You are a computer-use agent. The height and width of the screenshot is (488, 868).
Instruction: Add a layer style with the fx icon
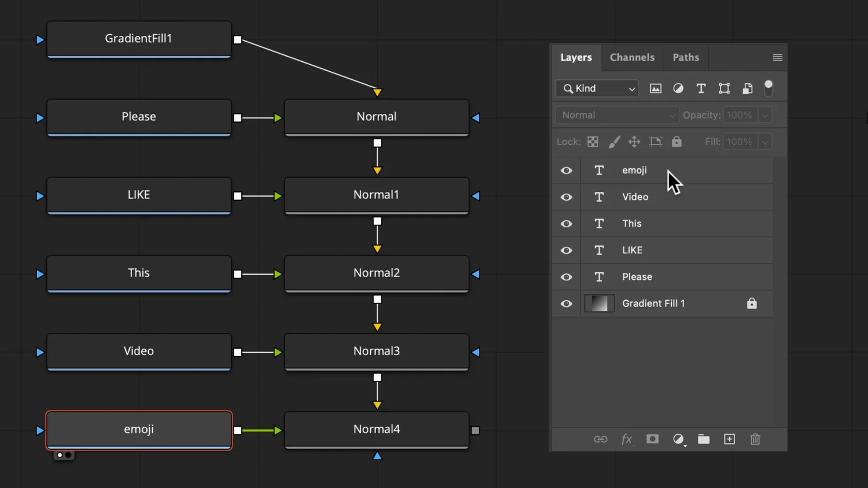(627, 439)
